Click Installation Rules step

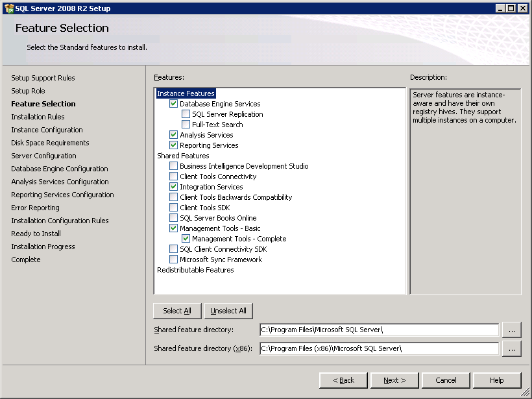click(x=38, y=117)
